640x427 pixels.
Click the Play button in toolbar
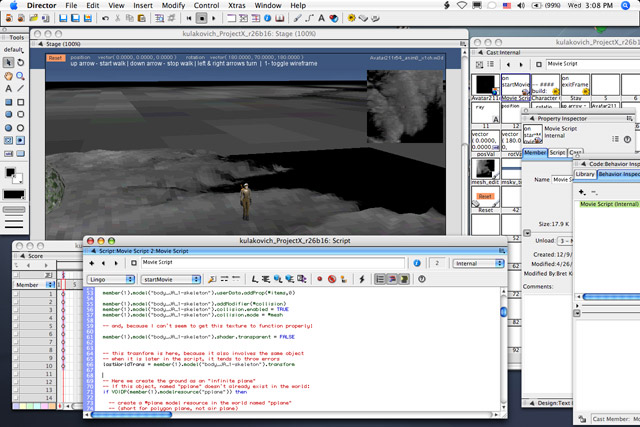pos(214,18)
